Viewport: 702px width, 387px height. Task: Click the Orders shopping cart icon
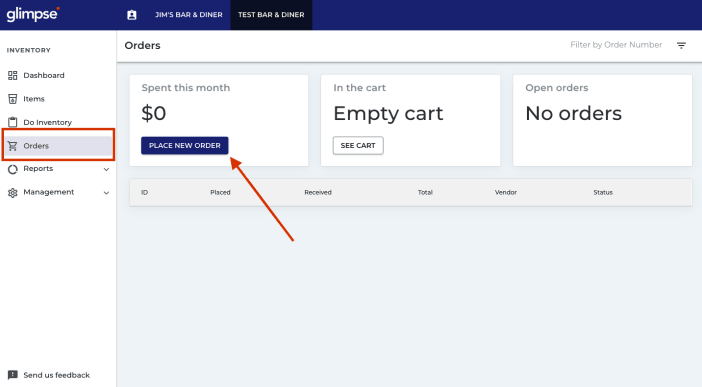(x=13, y=146)
